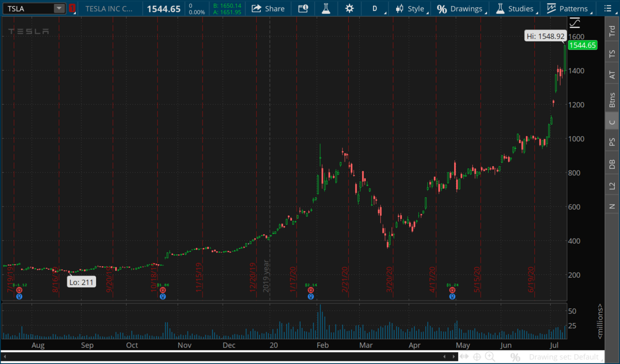This screenshot has width=620, height=364.
Task: Expand the TSLA symbol dropdown arrow
Action: [x=59, y=8]
